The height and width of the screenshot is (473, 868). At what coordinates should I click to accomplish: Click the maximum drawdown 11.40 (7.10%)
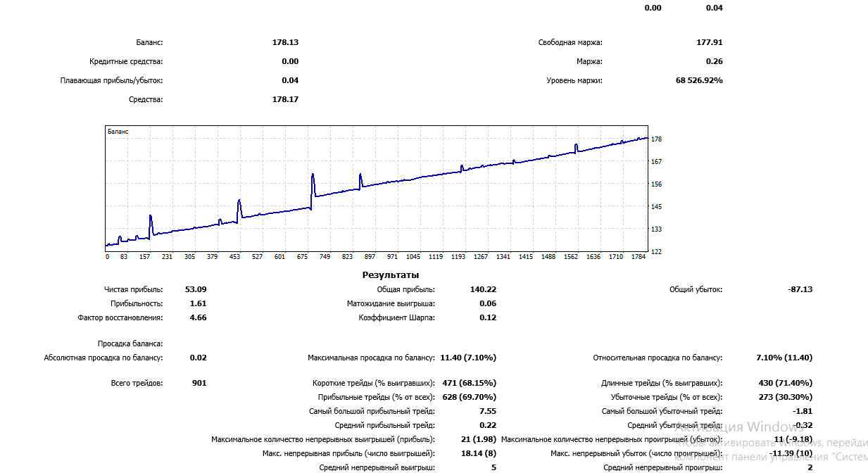click(468, 358)
